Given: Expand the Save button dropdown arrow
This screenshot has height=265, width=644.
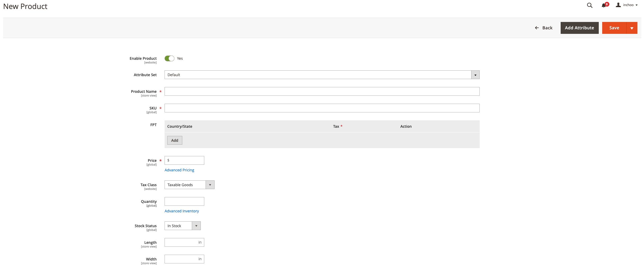Looking at the screenshot, I should click(632, 28).
